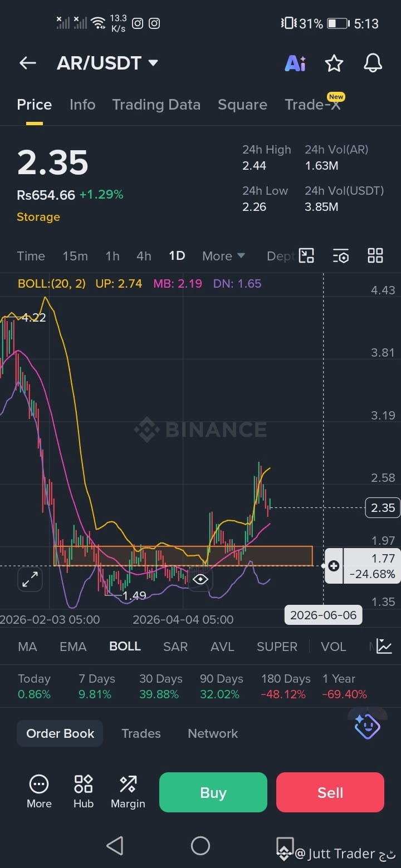Expand the More timeframes dropdown

(223, 256)
